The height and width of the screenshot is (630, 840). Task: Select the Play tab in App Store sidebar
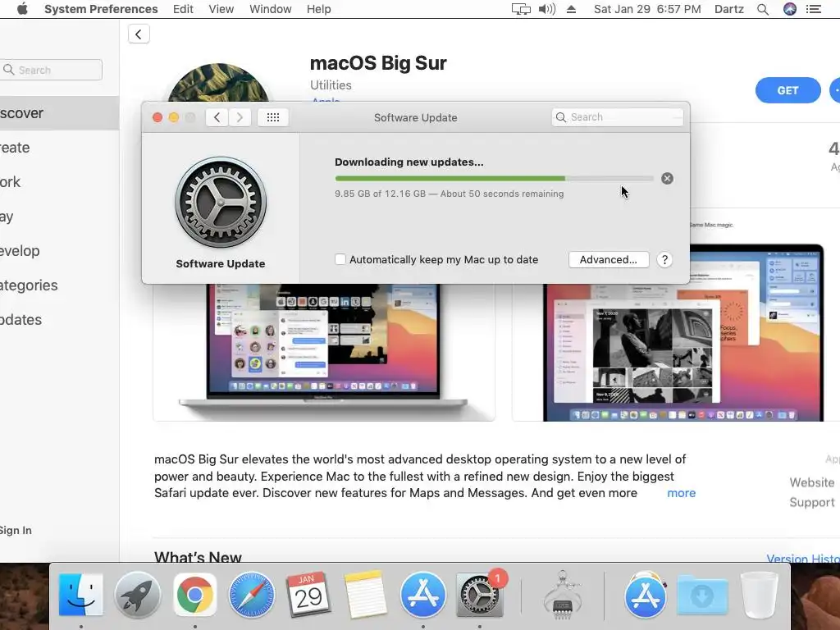click(x=59, y=217)
